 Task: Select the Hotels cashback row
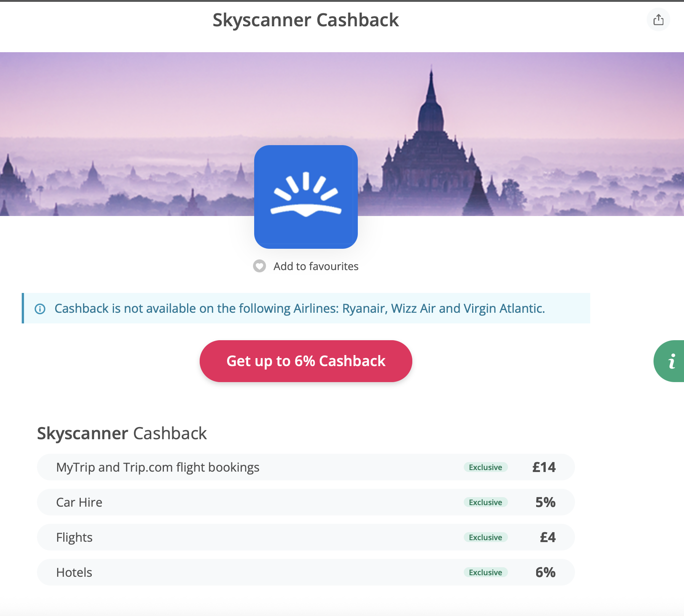(x=306, y=572)
